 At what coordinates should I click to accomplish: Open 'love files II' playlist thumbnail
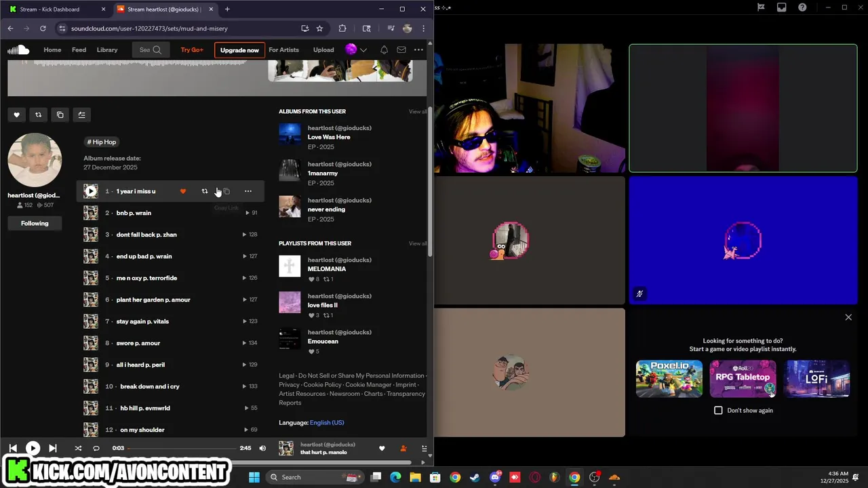[x=290, y=302]
